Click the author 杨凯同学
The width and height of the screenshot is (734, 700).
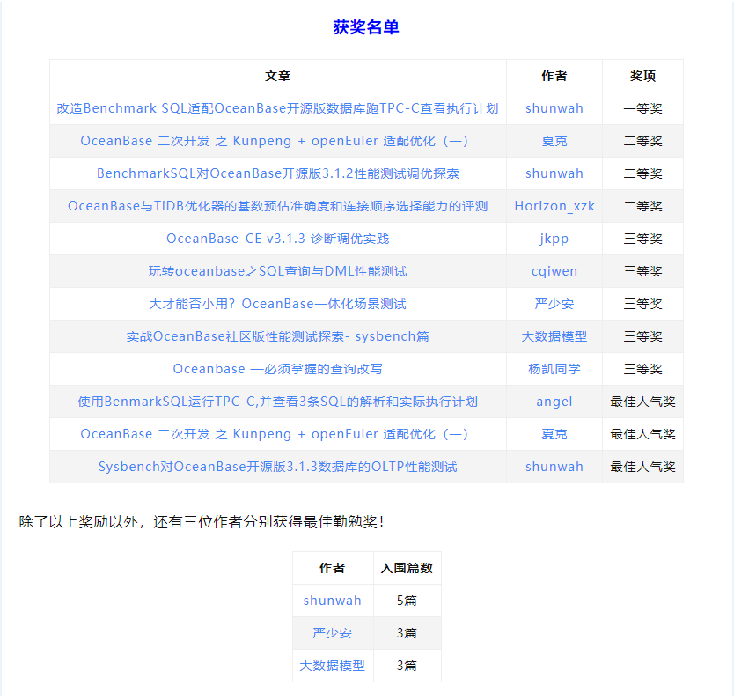click(554, 369)
